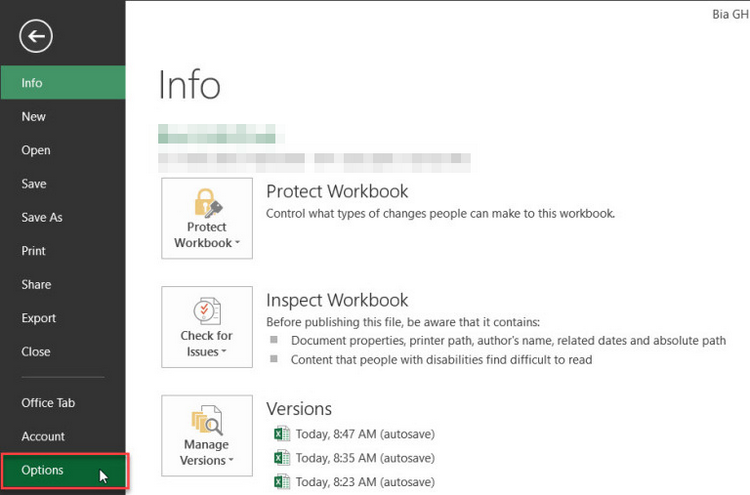The height and width of the screenshot is (495, 750).
Task: Click the Office Tab sidebar entry
Action: pyautogui.click(x=63, y=403)
